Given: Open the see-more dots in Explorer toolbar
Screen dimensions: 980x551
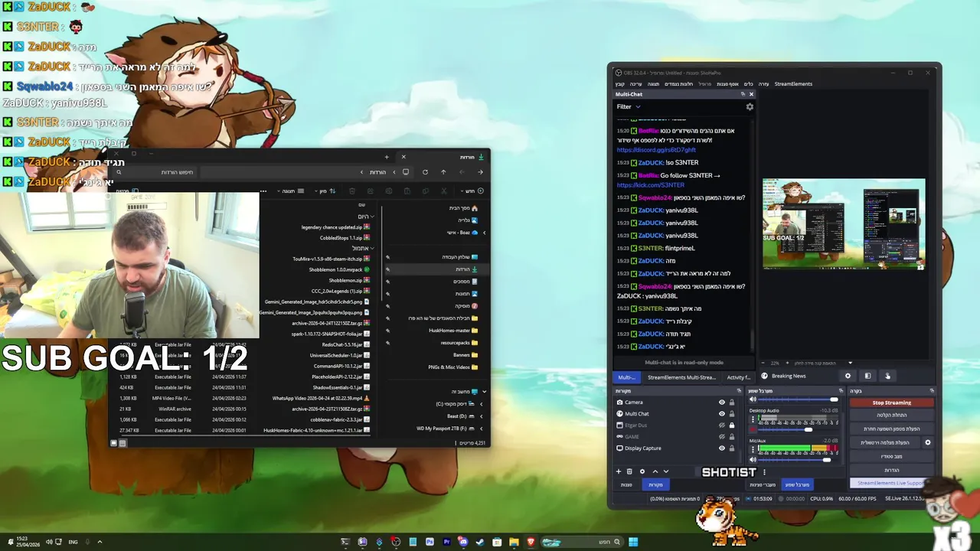Looking at the screenshot, I should click(x=263, y=191).
